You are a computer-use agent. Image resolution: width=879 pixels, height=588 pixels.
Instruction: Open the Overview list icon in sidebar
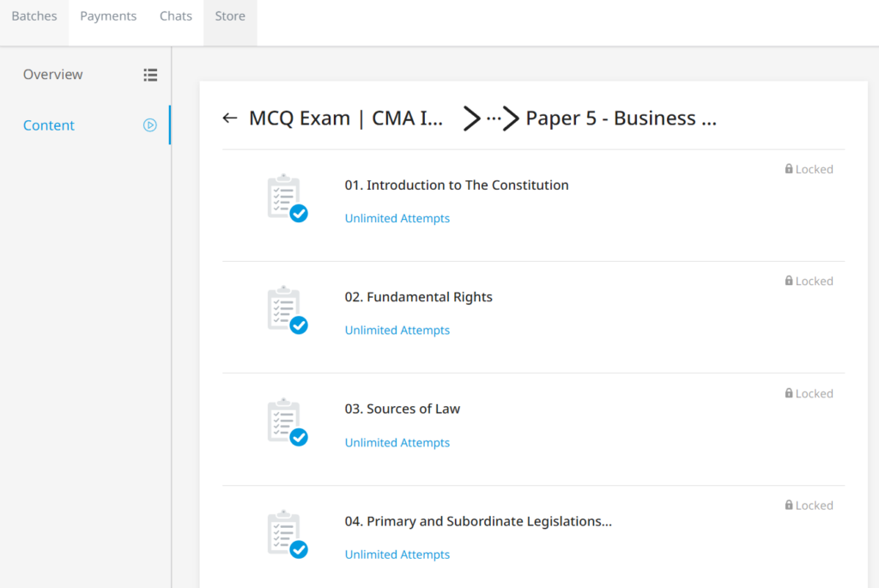point(150,75)
